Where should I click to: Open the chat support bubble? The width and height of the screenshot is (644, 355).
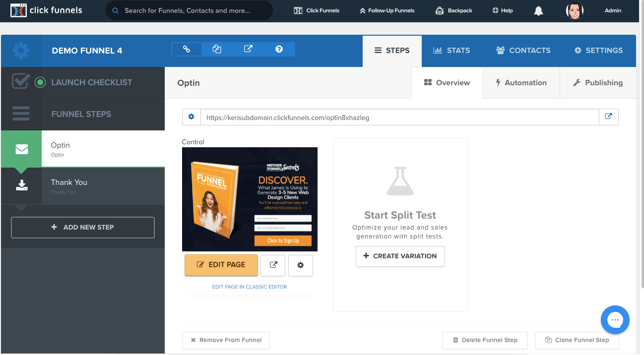(615, 320)
